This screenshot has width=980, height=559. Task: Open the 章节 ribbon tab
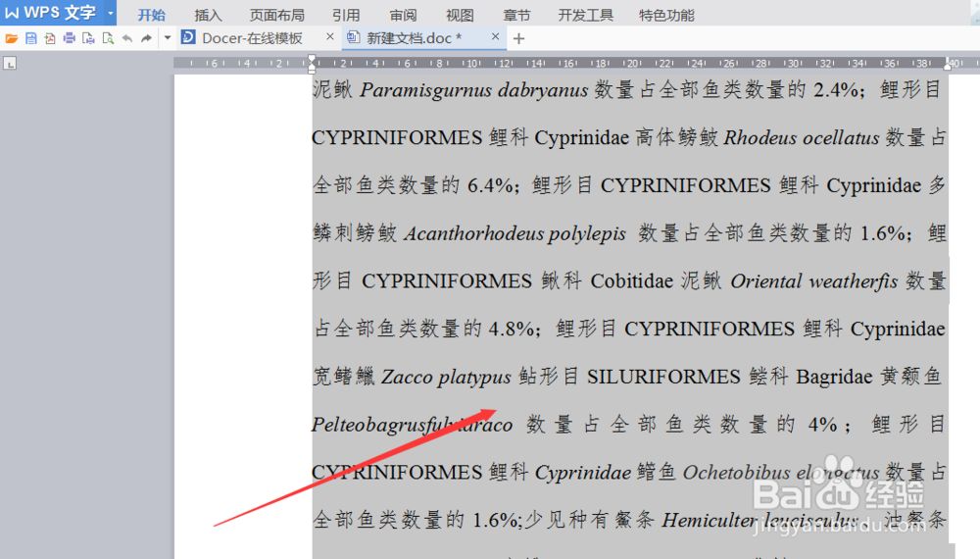(x=516, y=15)
